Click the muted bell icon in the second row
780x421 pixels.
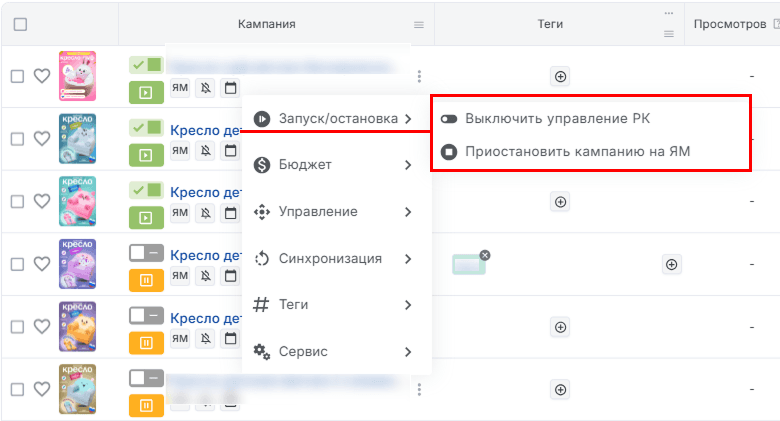click(x=205, y=151)
